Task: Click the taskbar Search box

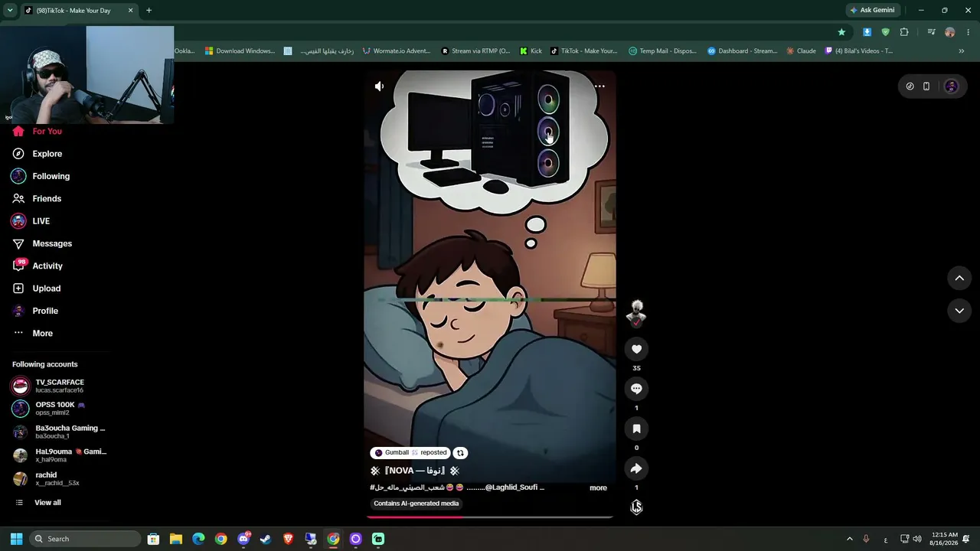Action: 85,539
